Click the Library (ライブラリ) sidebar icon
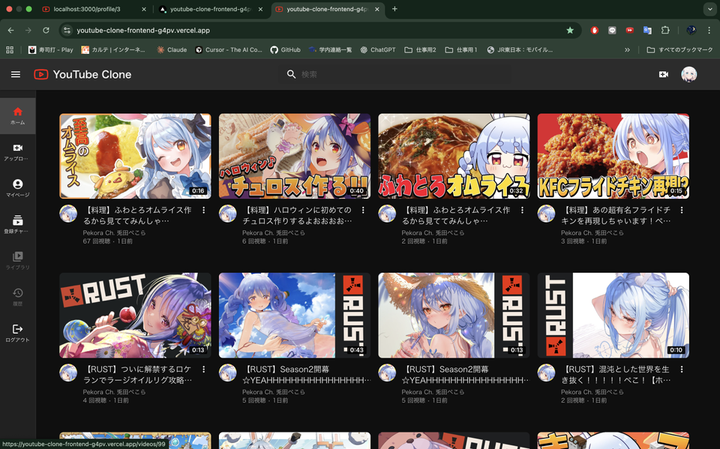The image size is (720, 449). 17,260
